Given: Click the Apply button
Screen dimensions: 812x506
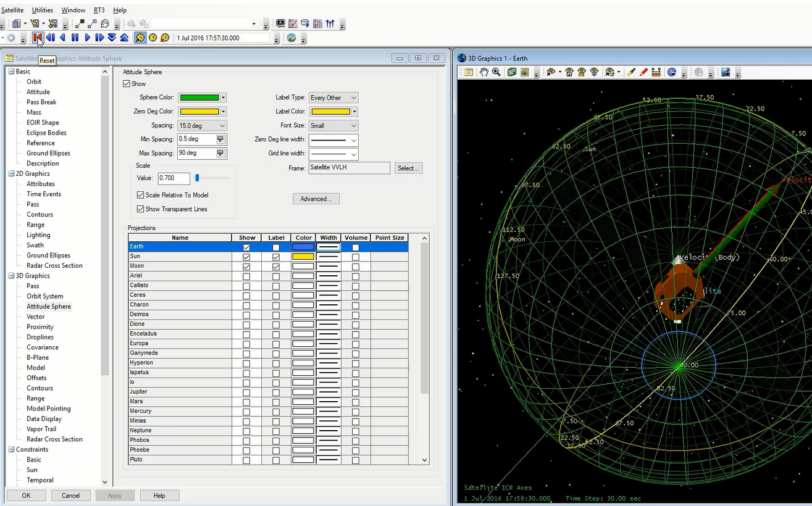Looking at the screenshot, I should tap(115, 495).
